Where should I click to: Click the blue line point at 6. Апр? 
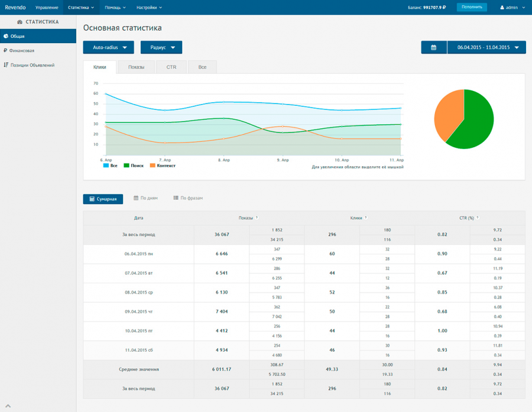106,94
